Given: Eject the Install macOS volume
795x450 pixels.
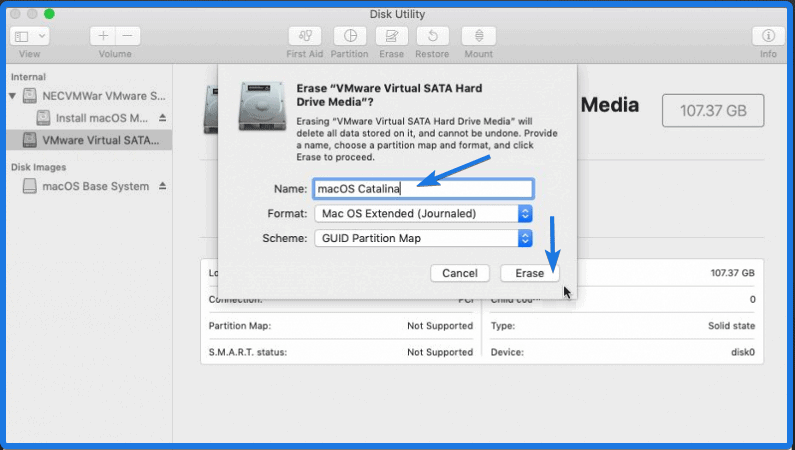Looking at the screenshot, I should [x=162, y=118].
